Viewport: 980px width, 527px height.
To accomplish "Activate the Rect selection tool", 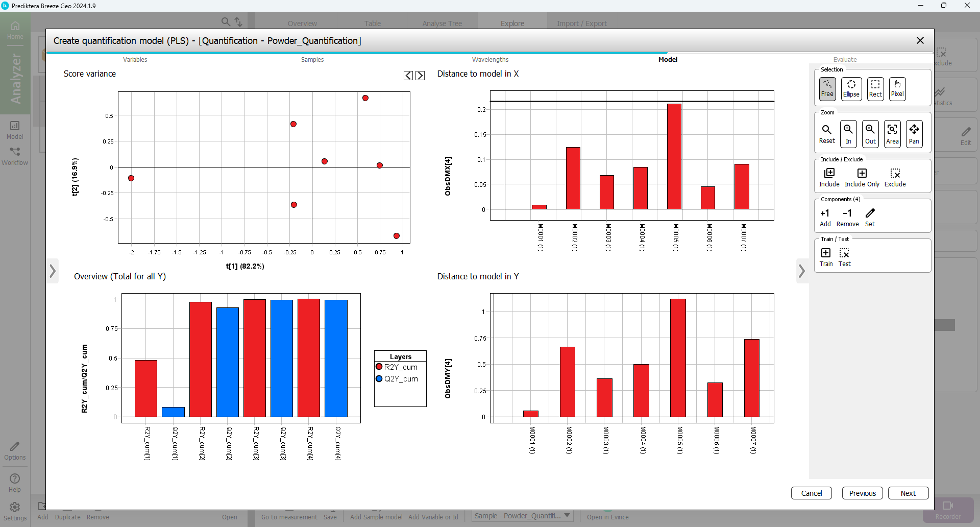I will click(x=875, y=89).
